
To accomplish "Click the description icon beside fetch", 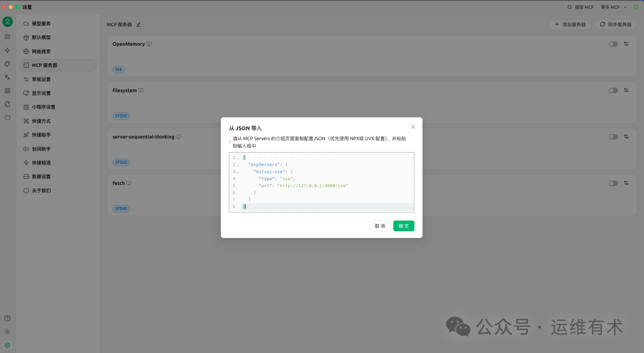I will (x=129, y=183).
